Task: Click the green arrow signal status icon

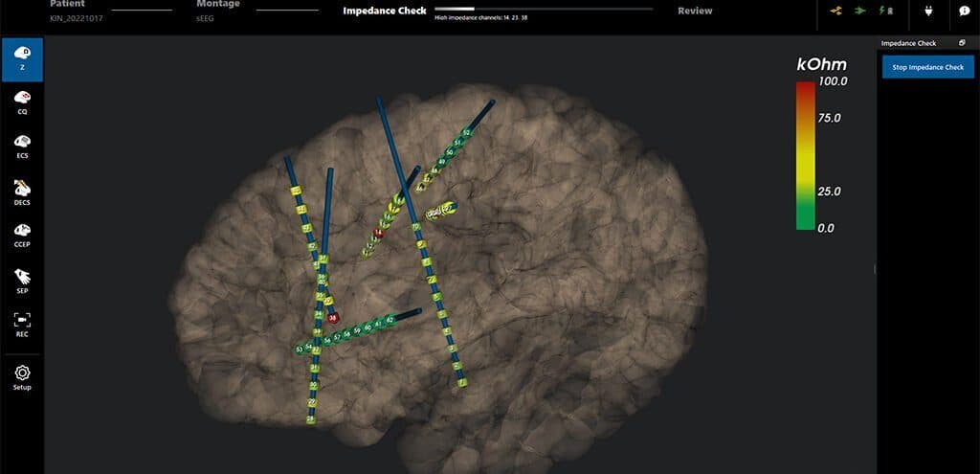Action: [860, 11]
